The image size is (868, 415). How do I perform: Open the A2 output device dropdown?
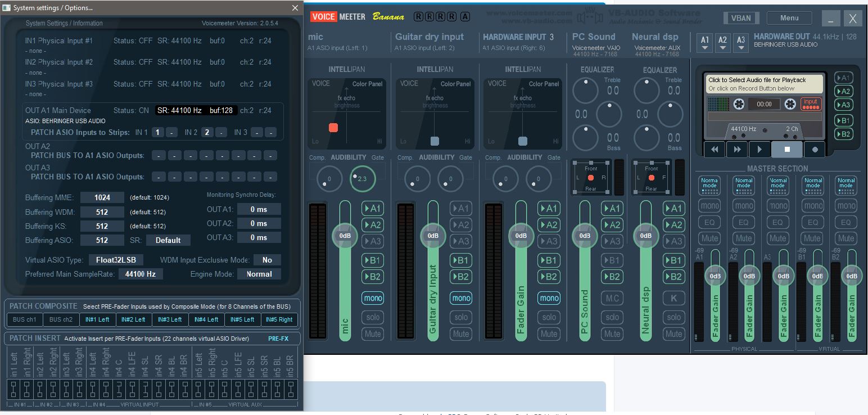[723, 43]
